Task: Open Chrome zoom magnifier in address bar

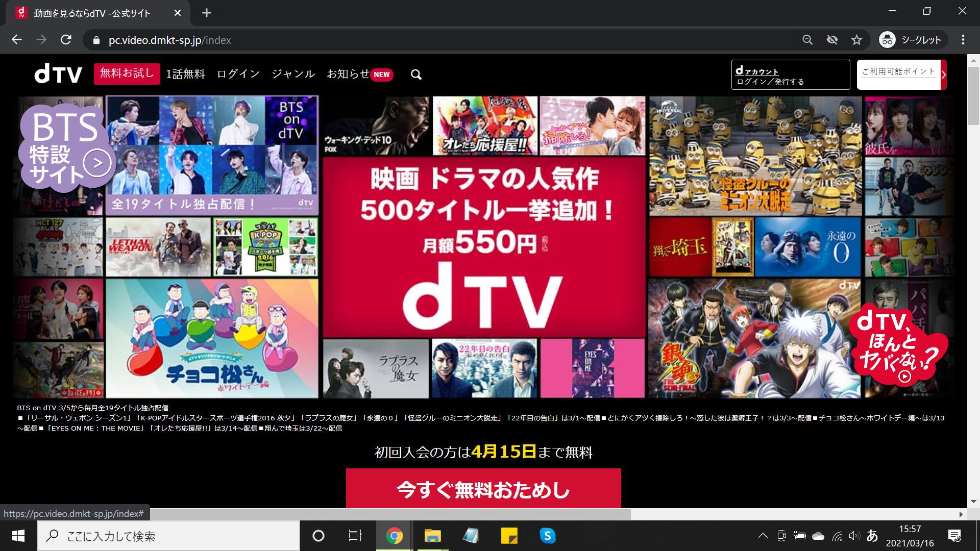Action: tap(807, 40)
